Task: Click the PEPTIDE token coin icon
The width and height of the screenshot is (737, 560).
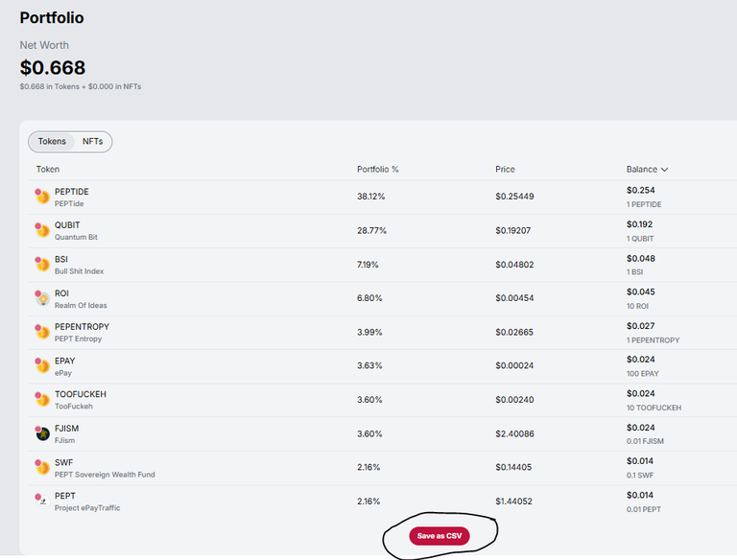Action: click(42, 197)
